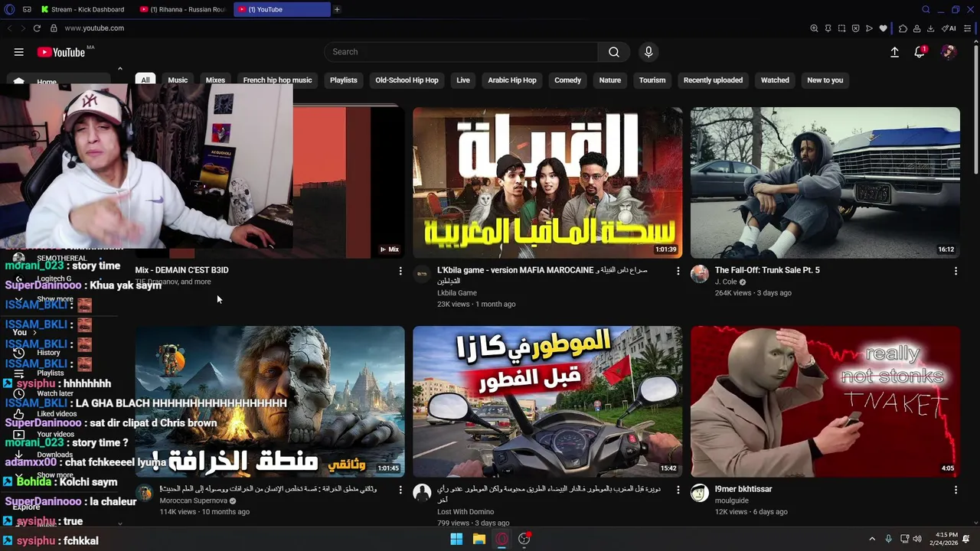The width and height of the screenshot is (980, 551).
Task: View site info padlock icon
Action: tap(54, 28)
